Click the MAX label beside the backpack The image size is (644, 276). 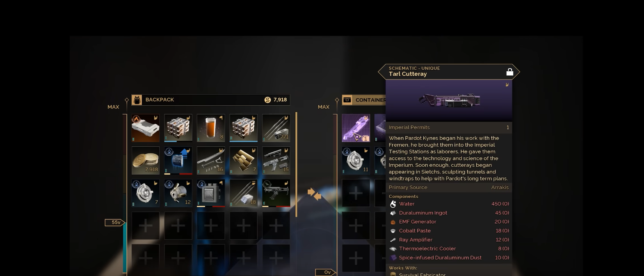pos(113,107)
